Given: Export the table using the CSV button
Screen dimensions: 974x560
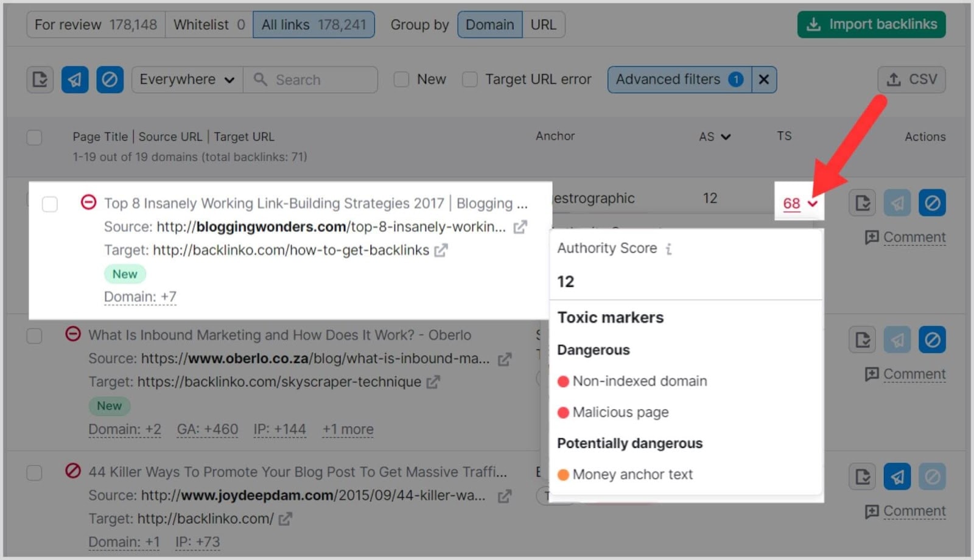Looking at the screenshot, I should tap(911, 79).
